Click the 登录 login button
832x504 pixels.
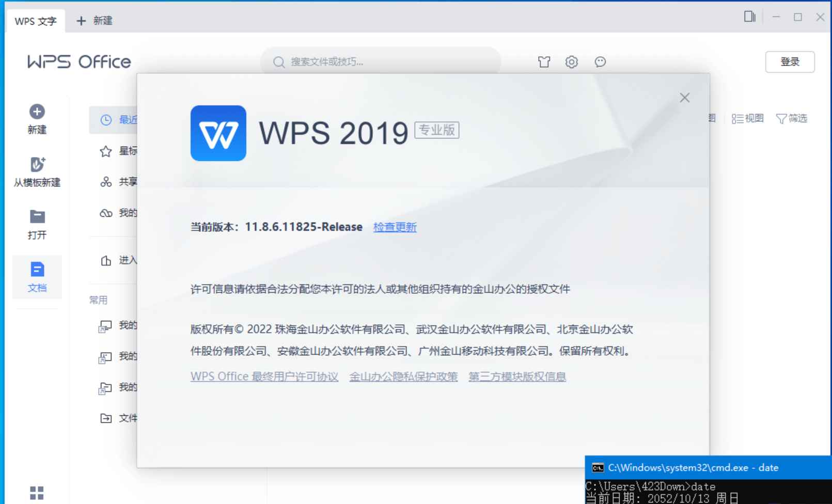tap(790, 61)
